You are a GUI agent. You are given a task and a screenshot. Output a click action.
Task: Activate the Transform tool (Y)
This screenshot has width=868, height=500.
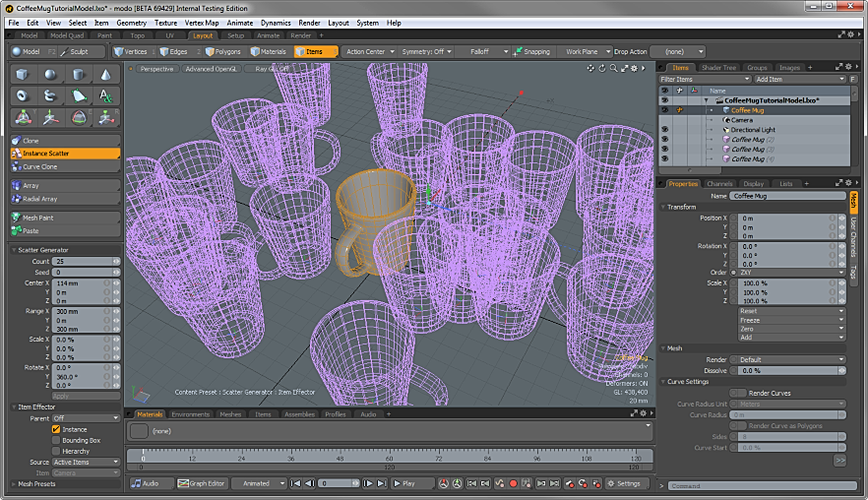point(24,117)
